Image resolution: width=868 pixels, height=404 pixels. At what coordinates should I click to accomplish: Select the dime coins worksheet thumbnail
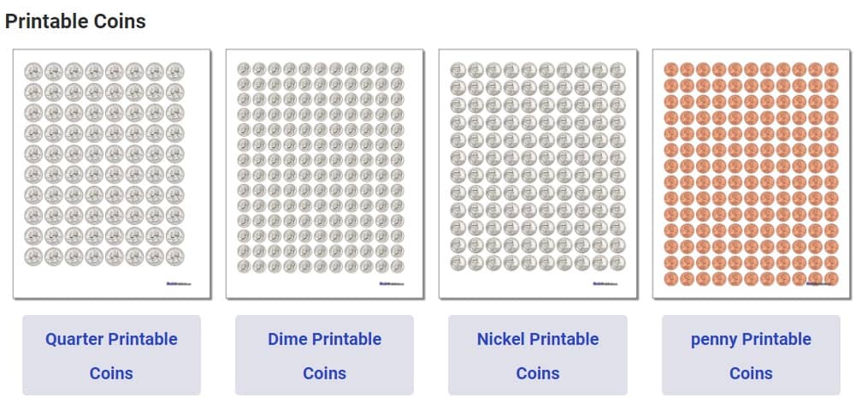324,174
